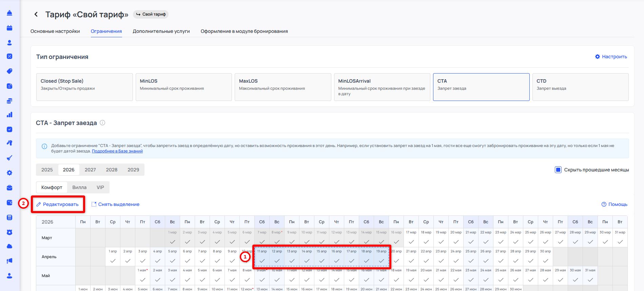The width and height of the screenshot is (644, 291).
Task: Open 'Подробнее в Базе знаний' link
Action: pos(117,151)
